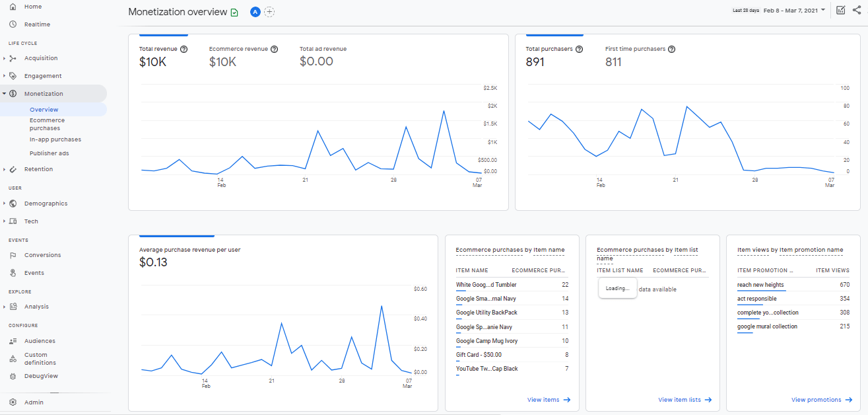Click the 'White Goog...d Tumbler' item row
868x415 pixels.
pos(512,285)
